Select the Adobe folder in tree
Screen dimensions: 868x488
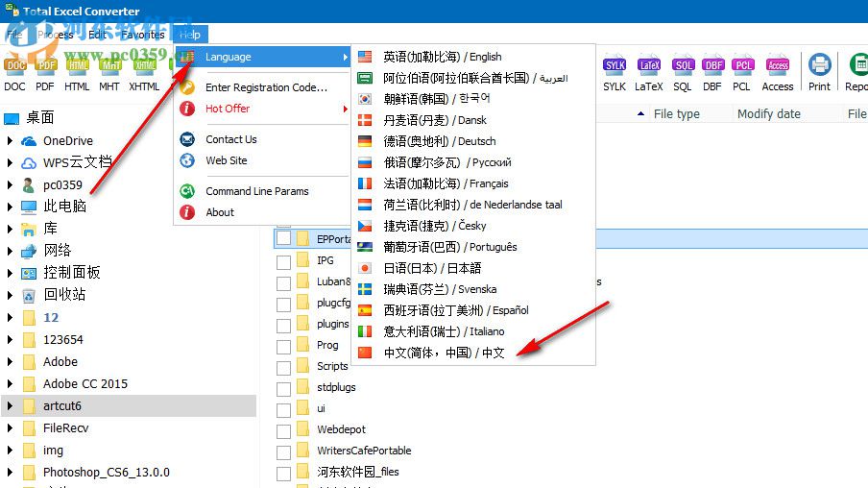[60, 362]
